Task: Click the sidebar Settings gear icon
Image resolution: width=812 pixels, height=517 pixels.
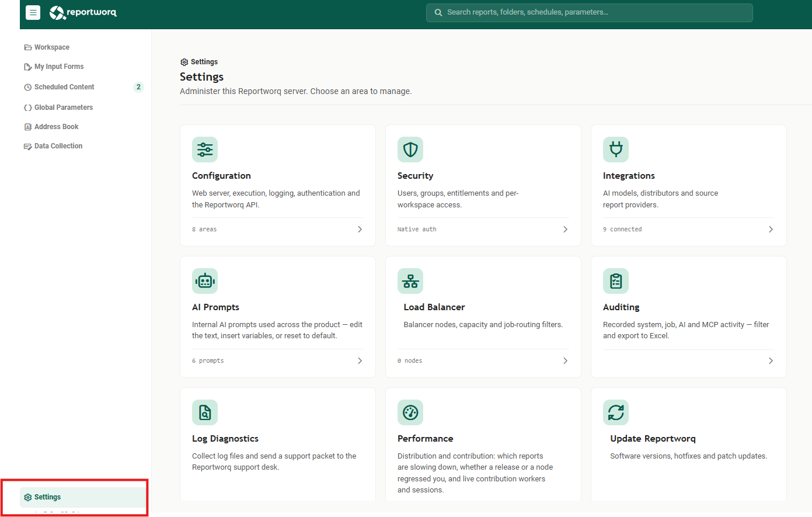Action: click(x=27, y=497)
